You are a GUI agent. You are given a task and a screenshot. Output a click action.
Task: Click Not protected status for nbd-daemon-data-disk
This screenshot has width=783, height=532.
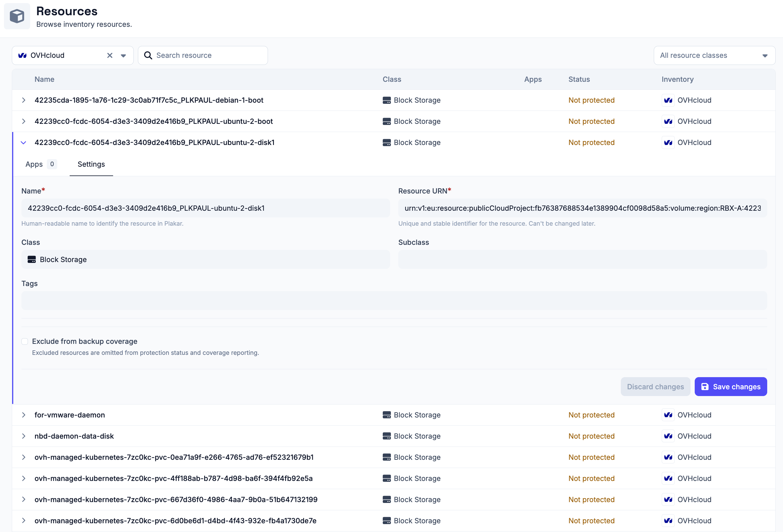(x=592, y=436)
